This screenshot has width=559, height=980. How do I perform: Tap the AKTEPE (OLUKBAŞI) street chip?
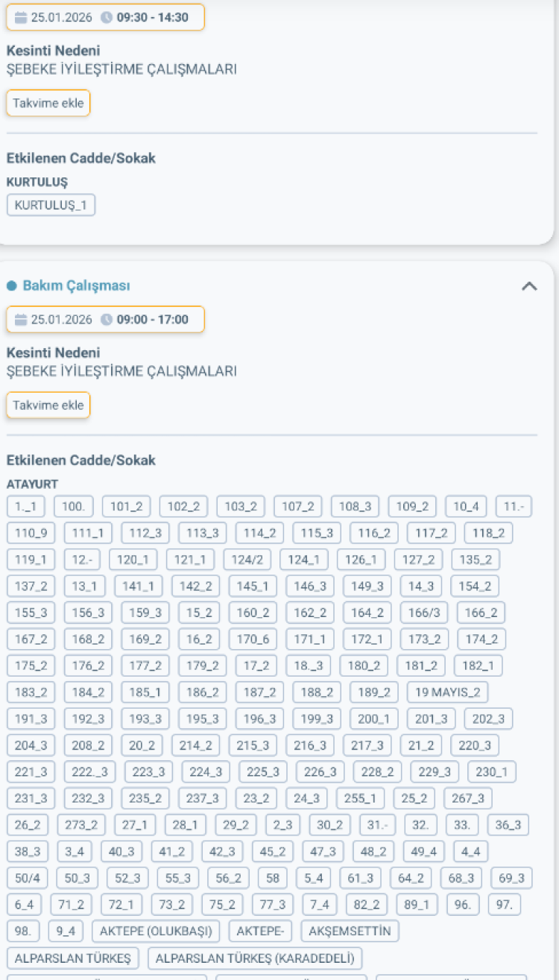pyautogui.click(x=157, y=931)
